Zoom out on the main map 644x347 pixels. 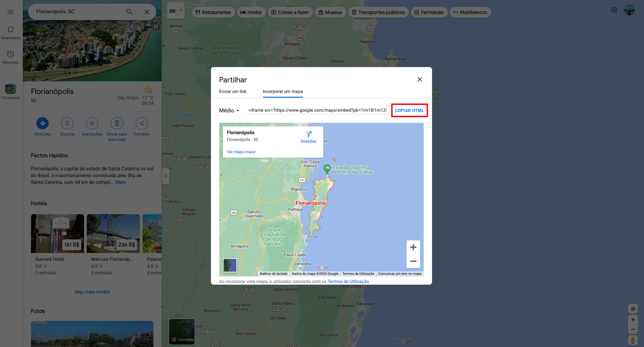click(x=633, y=329)
